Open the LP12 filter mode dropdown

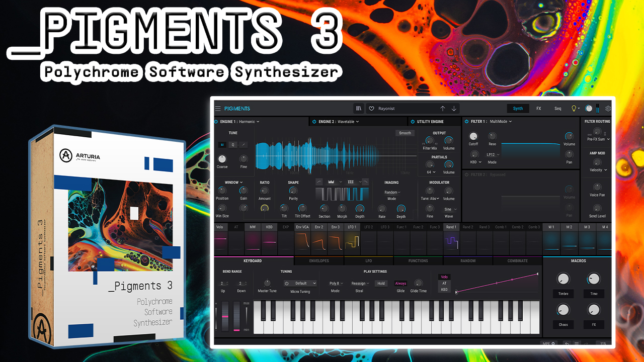coord(492,155)
